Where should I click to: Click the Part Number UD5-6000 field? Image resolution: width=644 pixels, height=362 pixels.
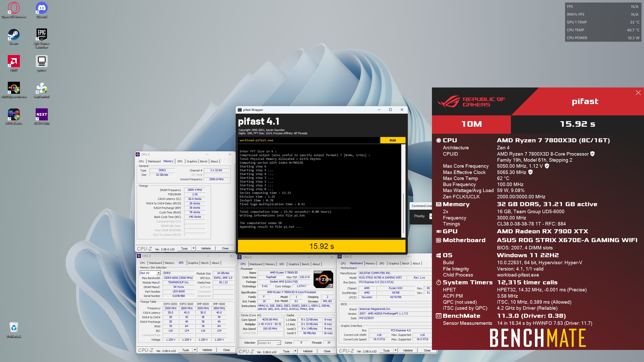point(179,292)
